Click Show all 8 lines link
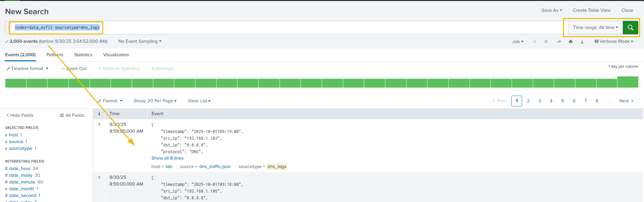The height and width of the screenshot is (202, 644). (x=167, y=158)
